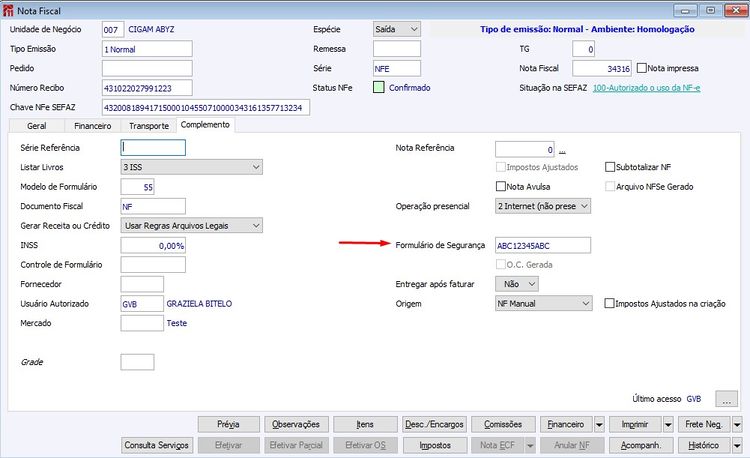
Task: Click the Efetivar button
Action: [x=229, y=445]
